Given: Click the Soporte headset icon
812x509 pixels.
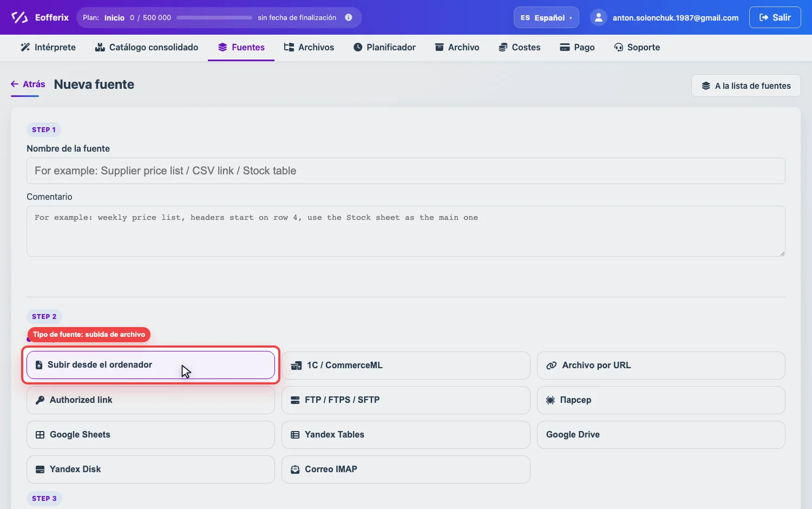Looking at the screenshot, I should pyautogui.click(x=618, y=47).
